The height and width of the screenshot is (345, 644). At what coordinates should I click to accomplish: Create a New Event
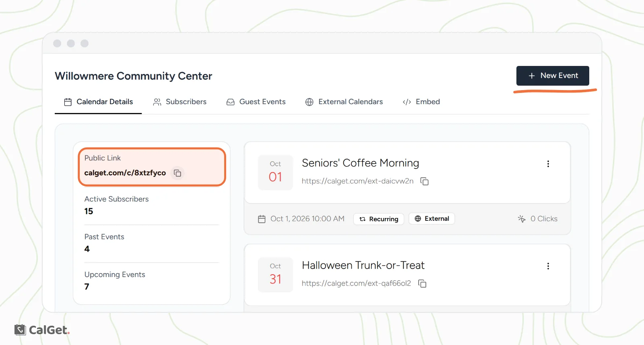tap(553, 76)
